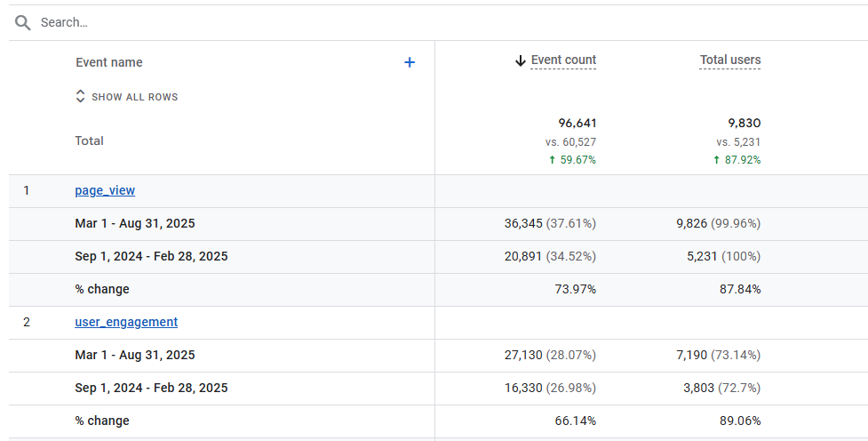Sort by the Event count column header
Viewport: 868px width, 441px height.
(563, 60)
